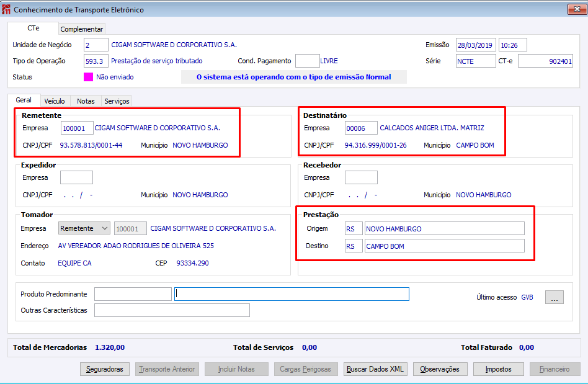Click the ellipsis button beside Último acesso

(555, 297)
